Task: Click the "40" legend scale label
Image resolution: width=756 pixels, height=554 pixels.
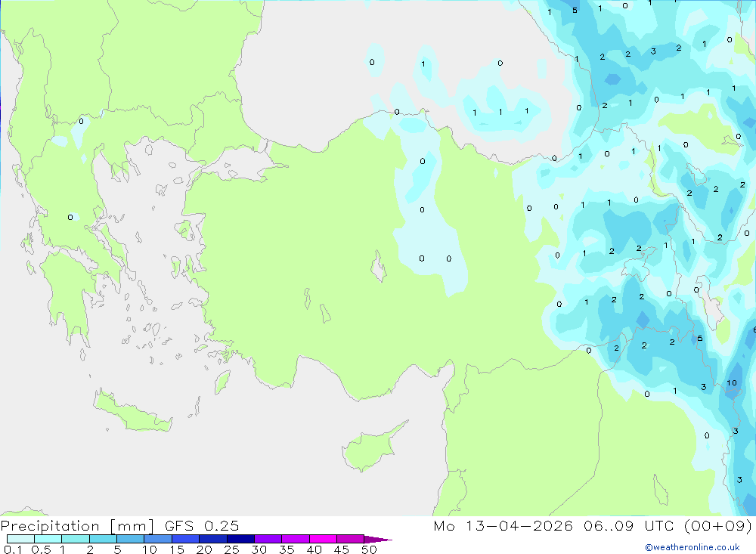Action: pos(314,549)
